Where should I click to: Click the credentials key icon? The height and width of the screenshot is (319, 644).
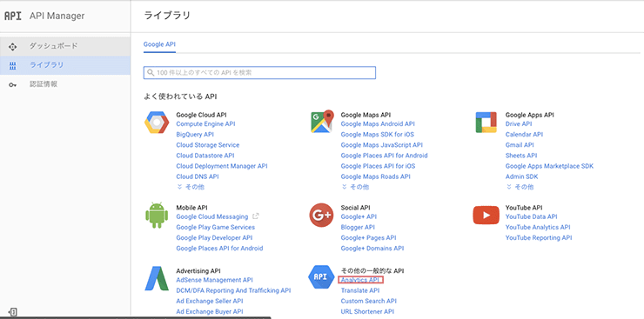pyautogui.click(x=13, y=85)
